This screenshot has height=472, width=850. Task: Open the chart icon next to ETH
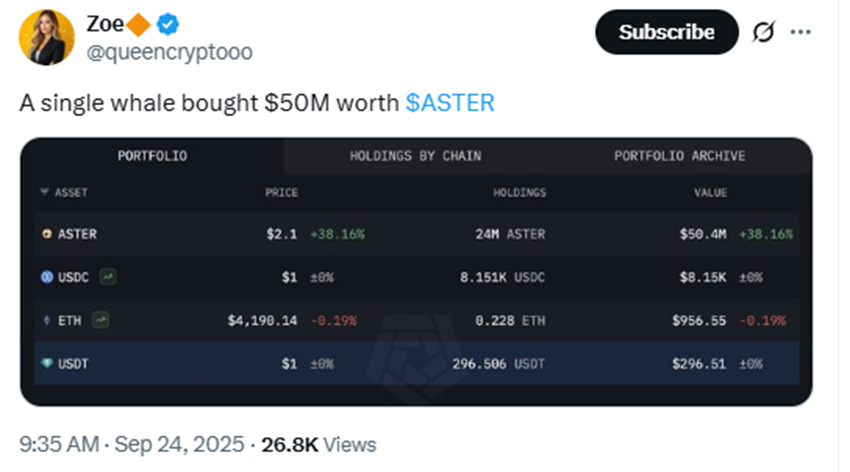click(101, 321)
